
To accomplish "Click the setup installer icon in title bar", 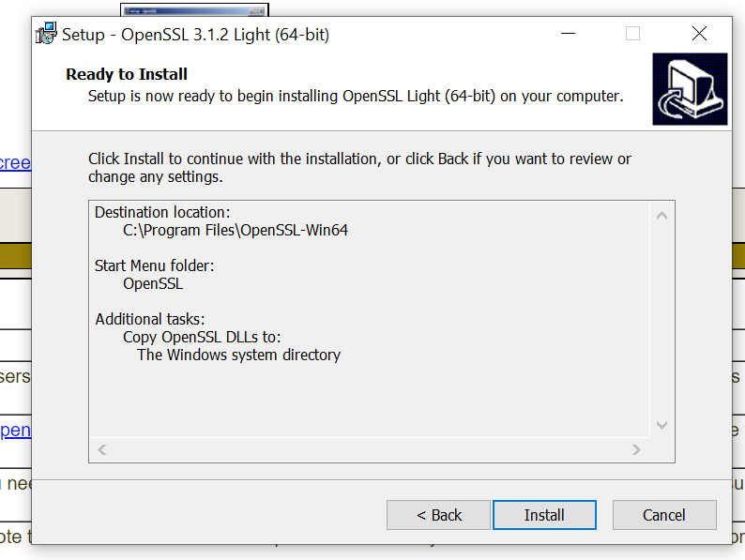I will click(x=46, y=34).
